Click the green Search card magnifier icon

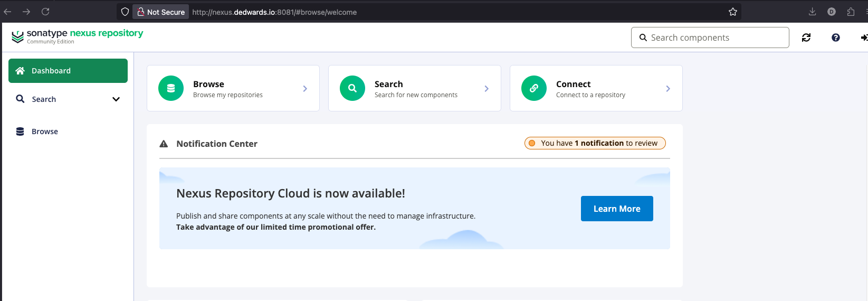pyautogui.click(x=352, y=88)
